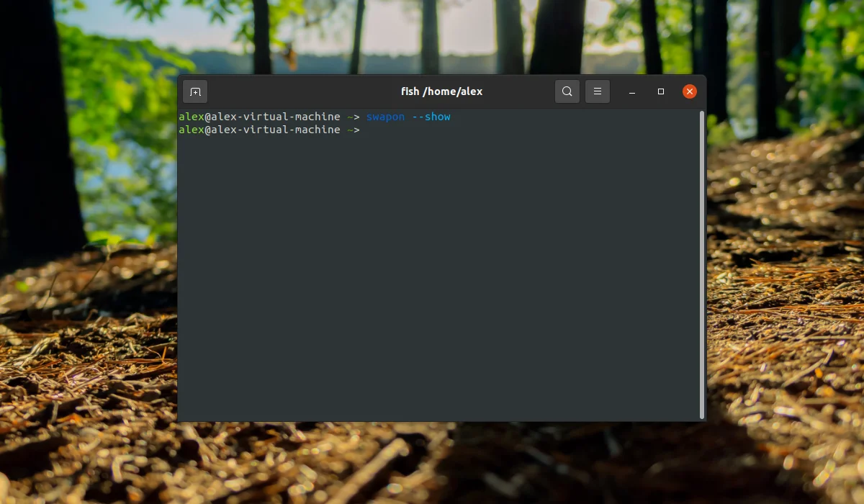Close the fish terminal window

690,91
